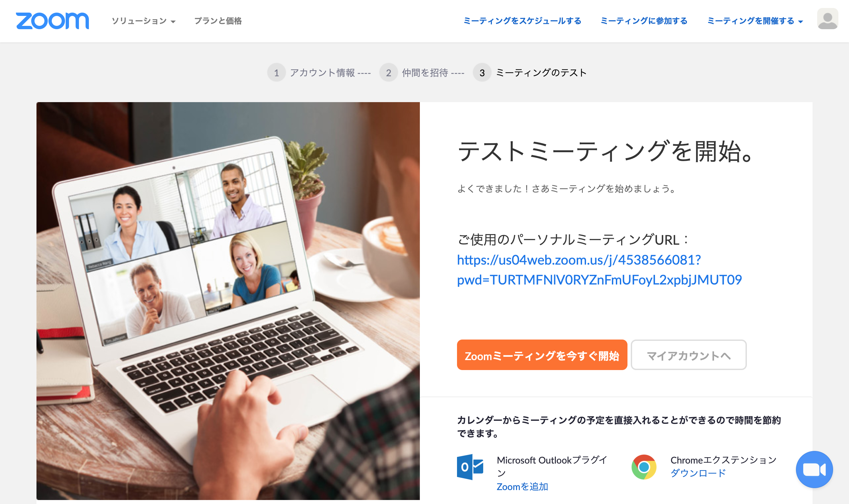849x504 pixels.
Task: Click the Chrome extension icon
Action: coord(644,467)
